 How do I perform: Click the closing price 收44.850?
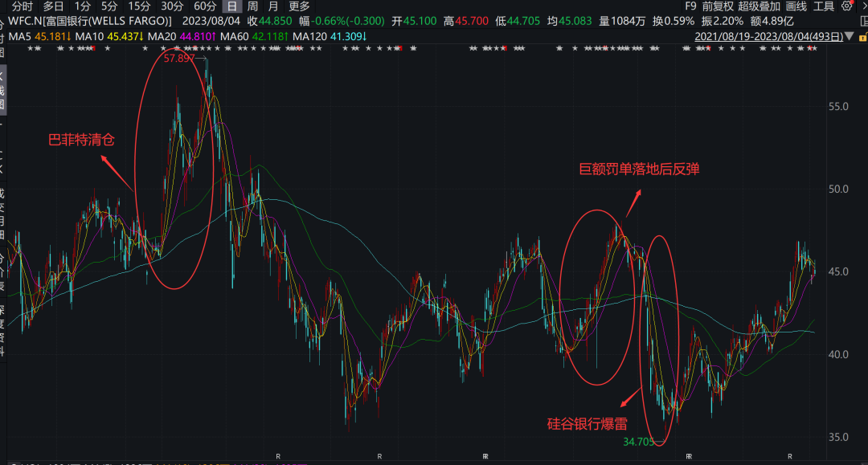[x=269, y=21]
